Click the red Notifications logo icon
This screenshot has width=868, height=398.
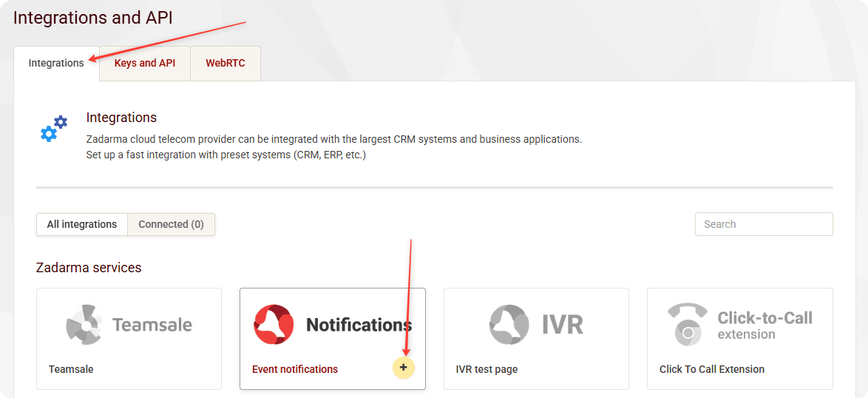click(x=274, y=324)
